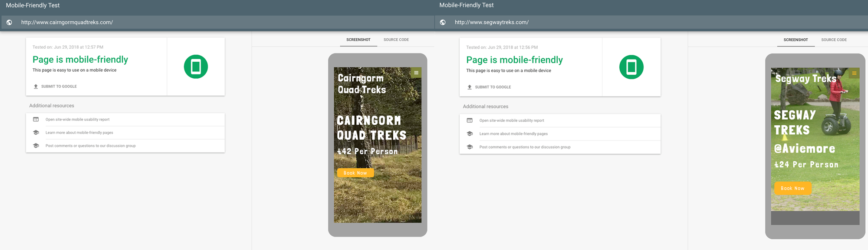Click upload icon in Segway result card

tap(469, 87)
